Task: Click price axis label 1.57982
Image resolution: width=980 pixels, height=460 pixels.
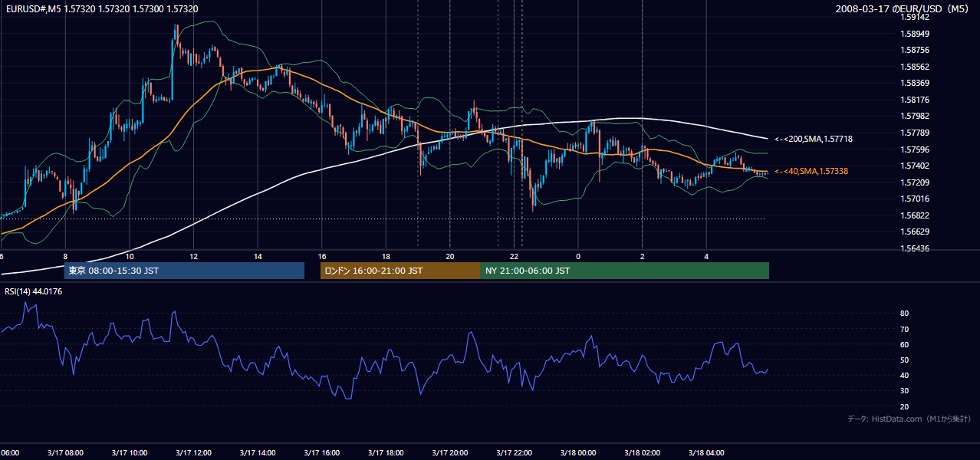Action: [x=916, y=116]
